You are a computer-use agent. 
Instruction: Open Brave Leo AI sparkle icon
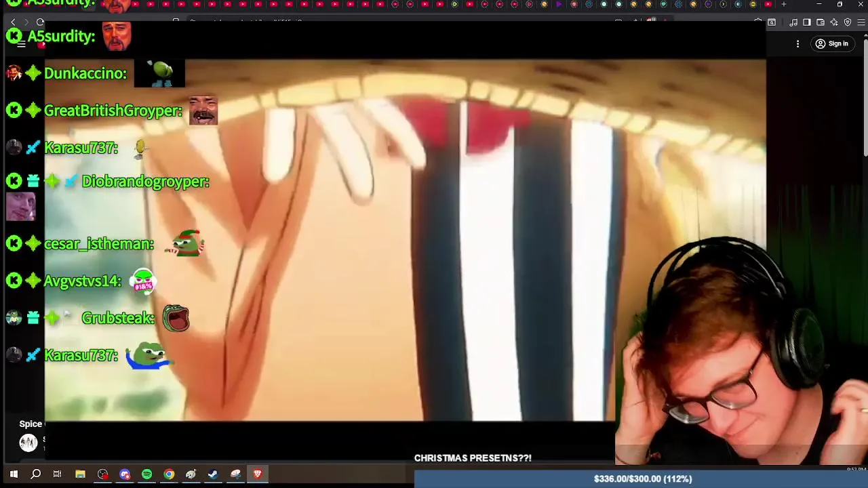[x=834, y=22]
